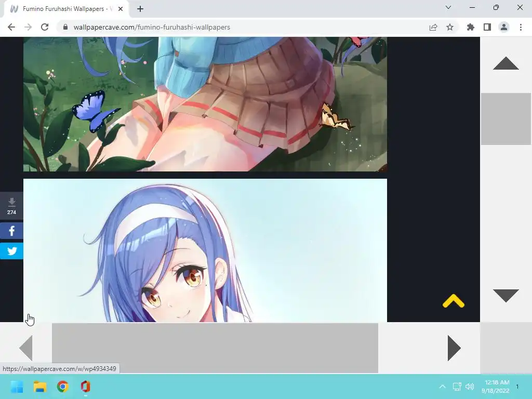The height and width of the screenshot is (399, 532).
Task: Click the vertical scrollbar down arrow
Action: click(x=506, y=296)
